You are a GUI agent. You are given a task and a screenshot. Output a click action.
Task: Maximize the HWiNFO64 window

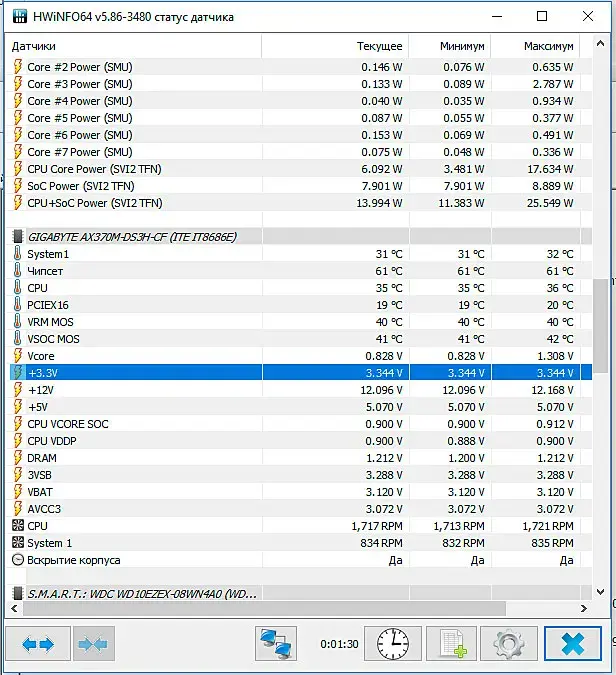(x=542, y=16)
